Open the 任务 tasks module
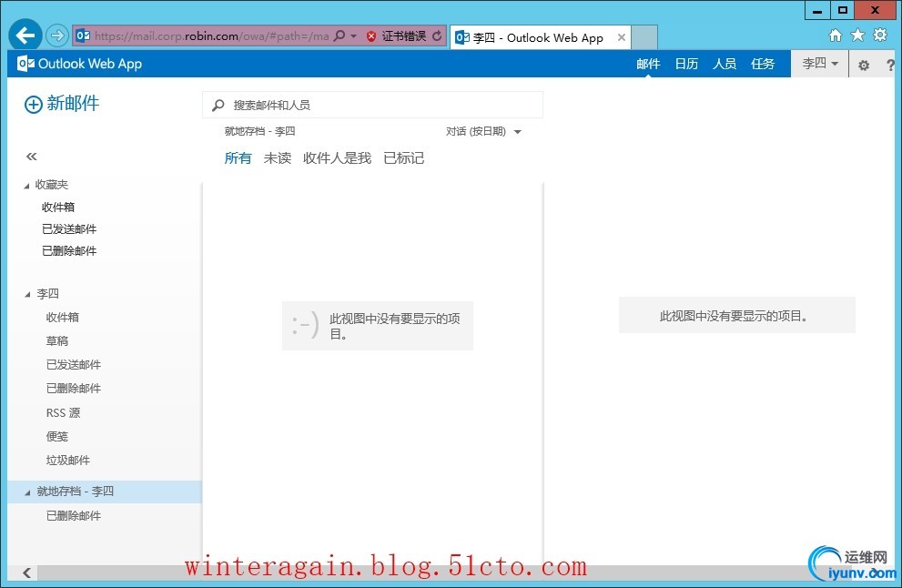 763,64
